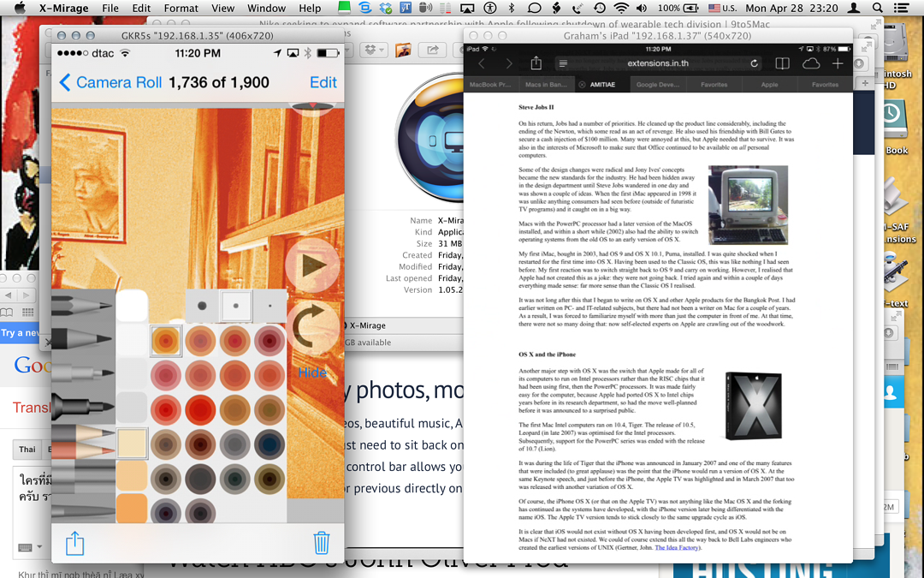This screenshot has width=924, height=578.
Task: Click the iMac photo in the article
Action: pyautogui.click(x=749, y=205)
